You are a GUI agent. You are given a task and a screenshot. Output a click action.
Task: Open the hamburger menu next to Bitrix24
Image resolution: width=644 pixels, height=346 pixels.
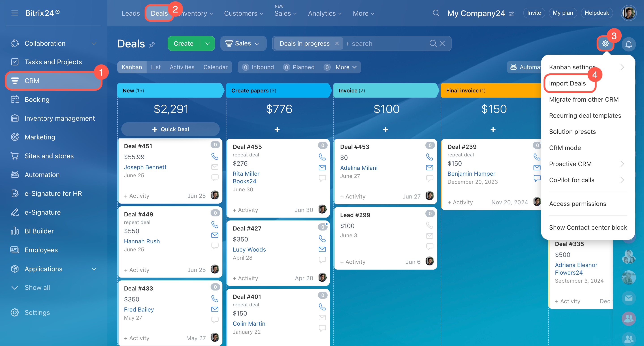click(15, 13)
